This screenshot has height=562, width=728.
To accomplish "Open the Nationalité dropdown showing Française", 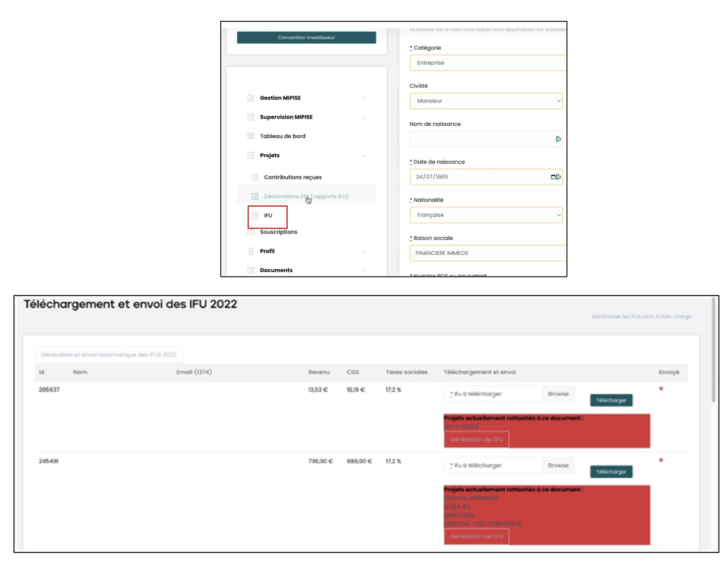I will [x=486, y=215].
